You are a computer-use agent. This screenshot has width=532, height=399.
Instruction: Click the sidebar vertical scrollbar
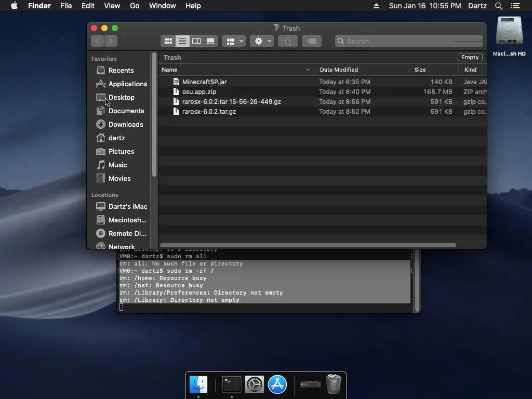154,114
